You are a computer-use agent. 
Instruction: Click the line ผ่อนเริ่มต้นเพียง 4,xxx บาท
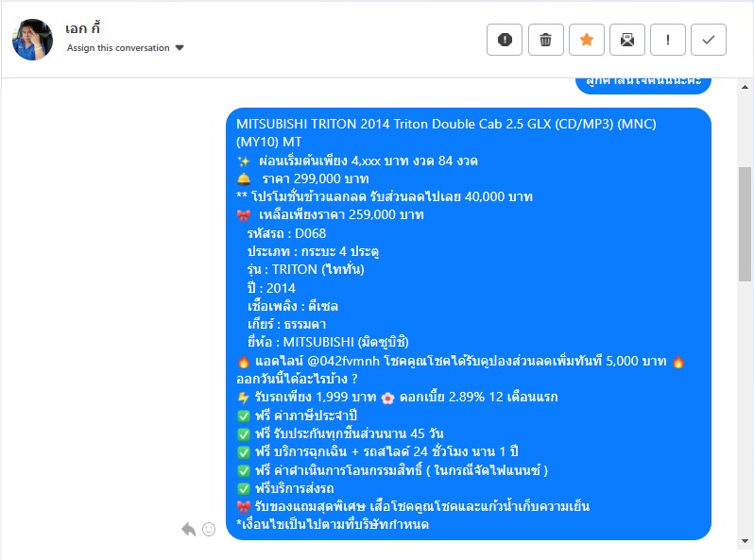pyautogui.click(x=357, y=161)
